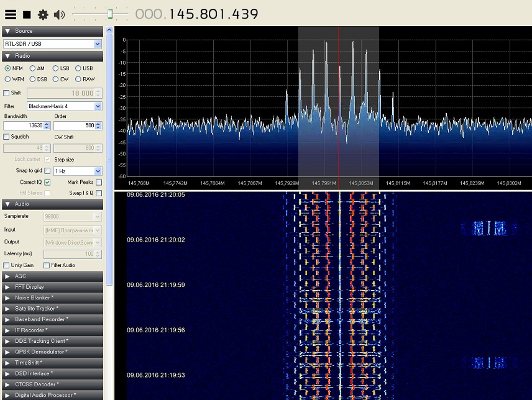Open the settings gear icon

point(43,14)
